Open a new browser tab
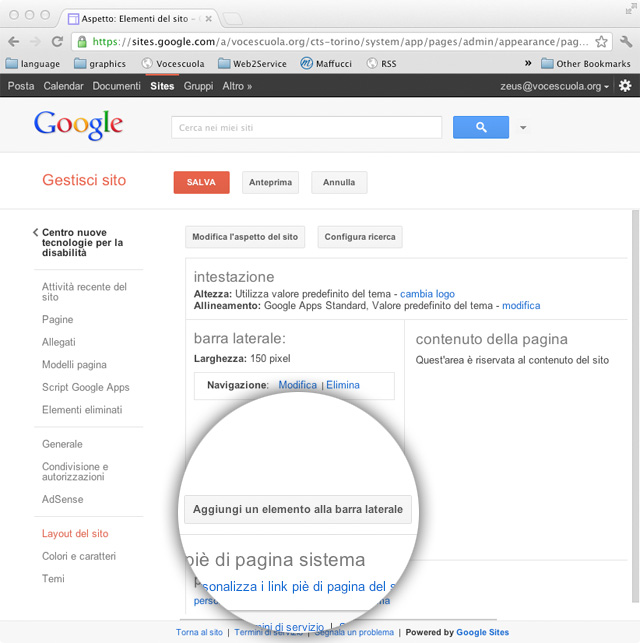This screenshot has width=640, height=643. [x=231, y=18]
